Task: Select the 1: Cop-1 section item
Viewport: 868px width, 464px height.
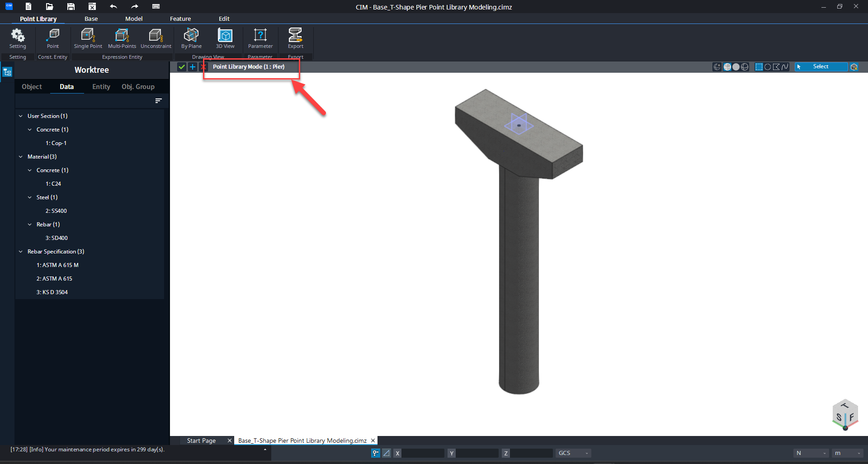Action: pos(56,143)
